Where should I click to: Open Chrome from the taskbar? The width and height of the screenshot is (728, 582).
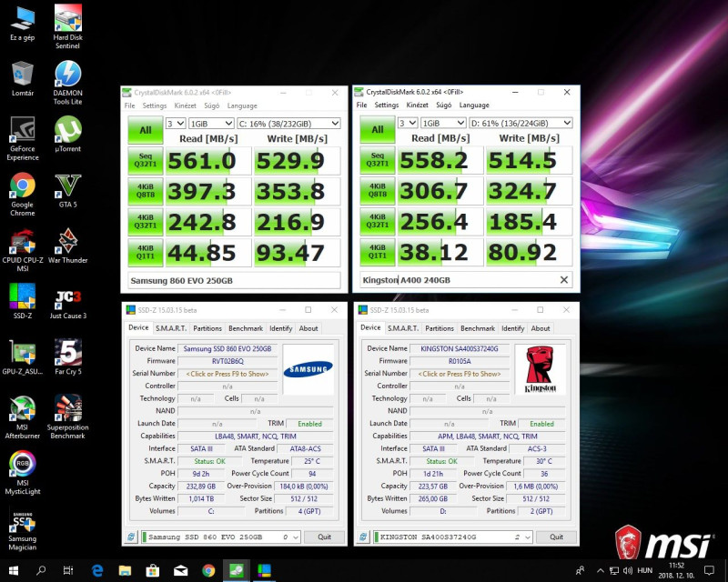tap(208, 570)
